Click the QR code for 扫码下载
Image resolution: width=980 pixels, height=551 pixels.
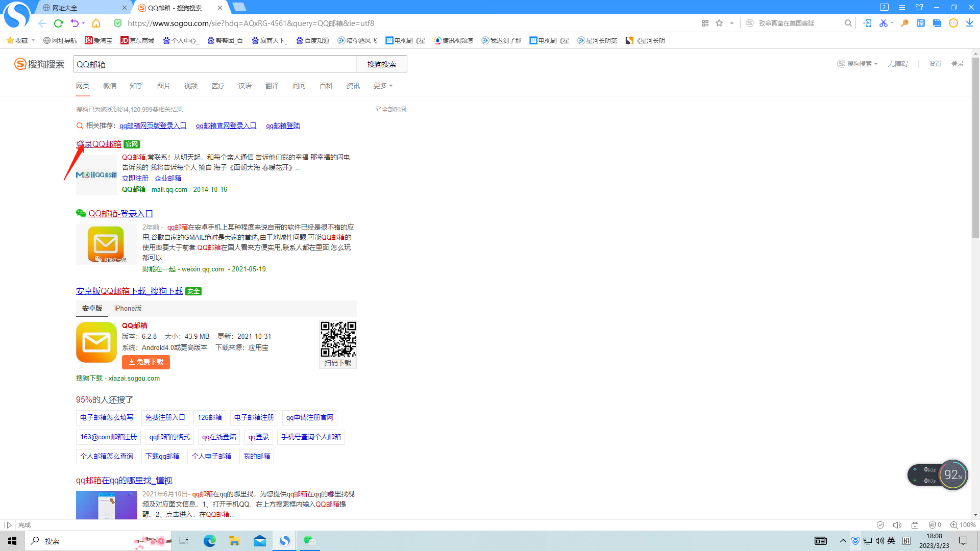point(338,339)
